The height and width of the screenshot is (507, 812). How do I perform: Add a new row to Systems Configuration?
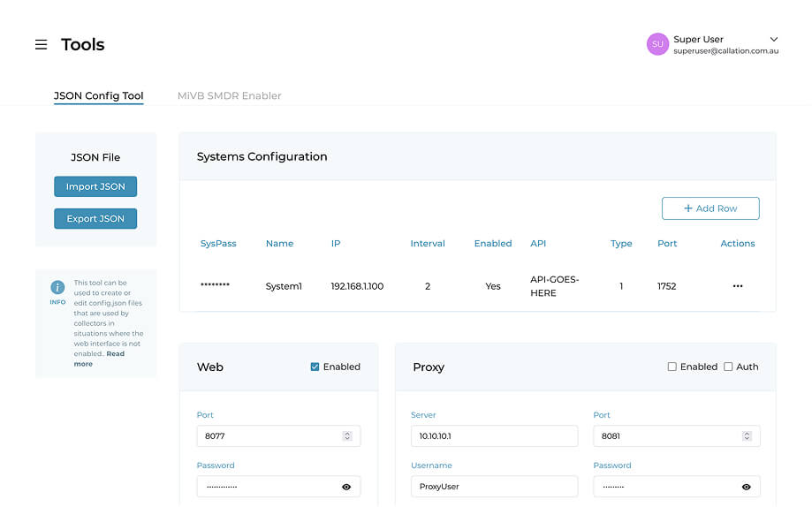710,208
